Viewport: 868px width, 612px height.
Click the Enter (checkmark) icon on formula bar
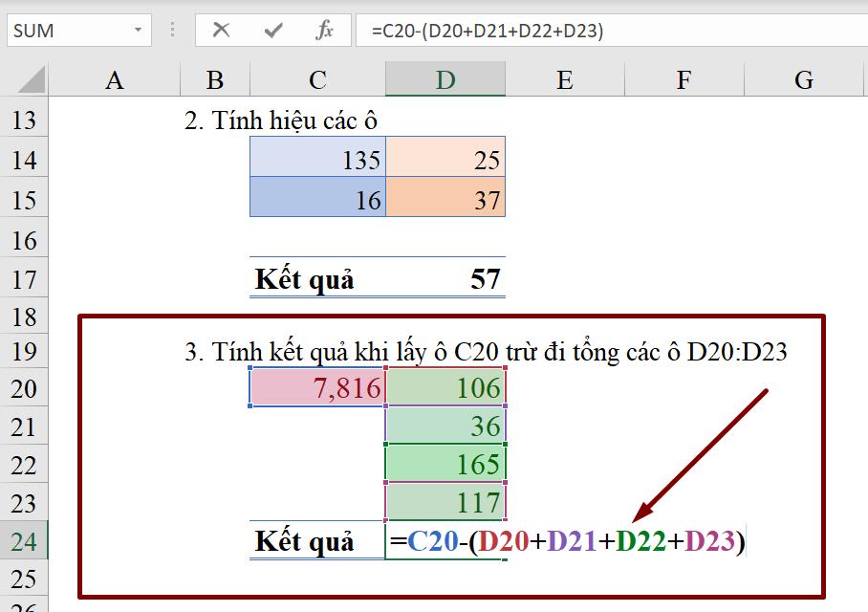coord(271,29)
